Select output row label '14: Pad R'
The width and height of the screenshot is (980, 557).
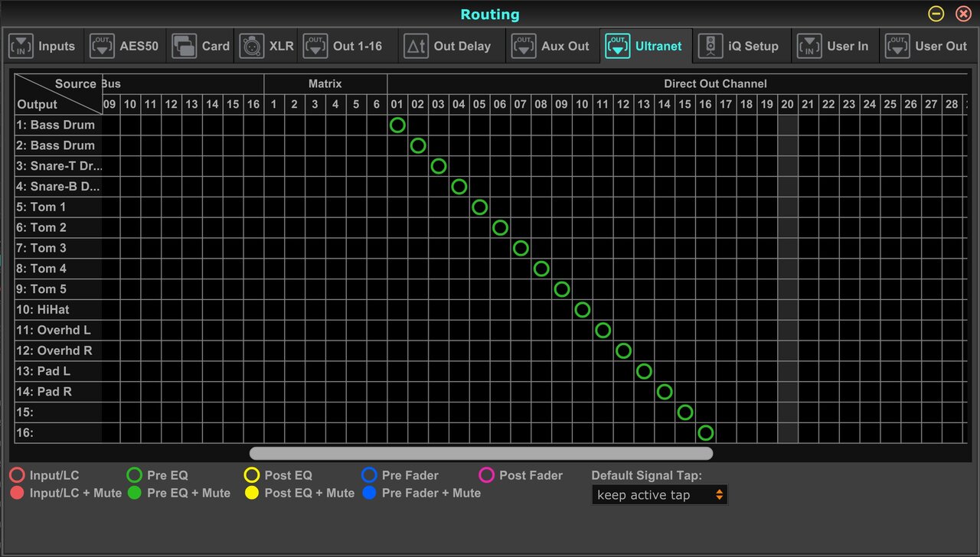(x=58, y=392)
